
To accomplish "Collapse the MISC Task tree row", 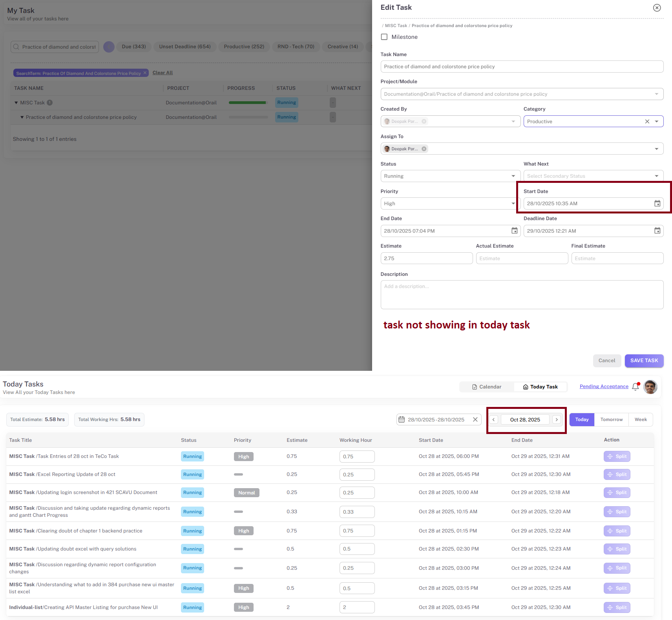I will click(x=16, y=103).
